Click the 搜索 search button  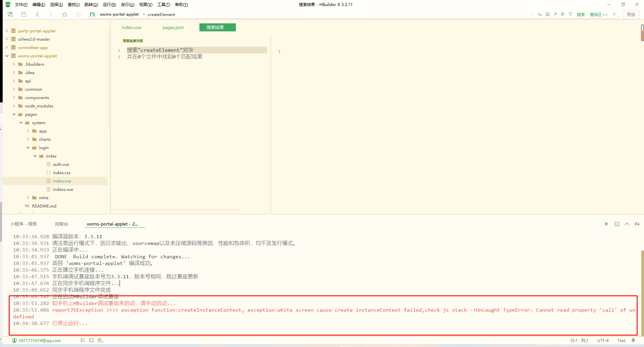coord(581,14)
